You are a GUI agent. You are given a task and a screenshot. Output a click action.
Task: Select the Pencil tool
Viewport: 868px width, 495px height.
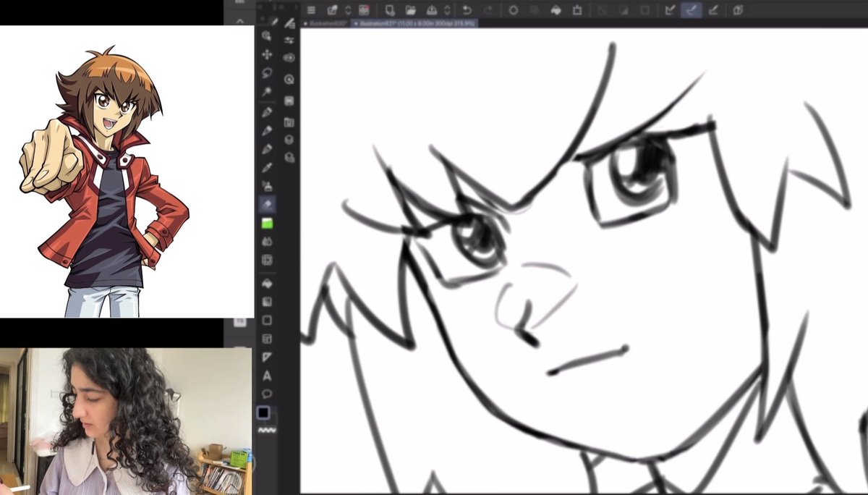267,130
